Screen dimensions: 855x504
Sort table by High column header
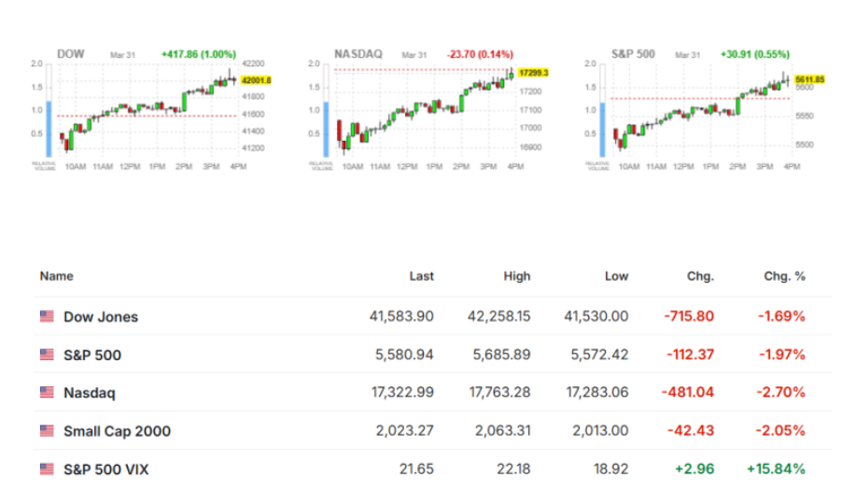[x=517, y=276]
